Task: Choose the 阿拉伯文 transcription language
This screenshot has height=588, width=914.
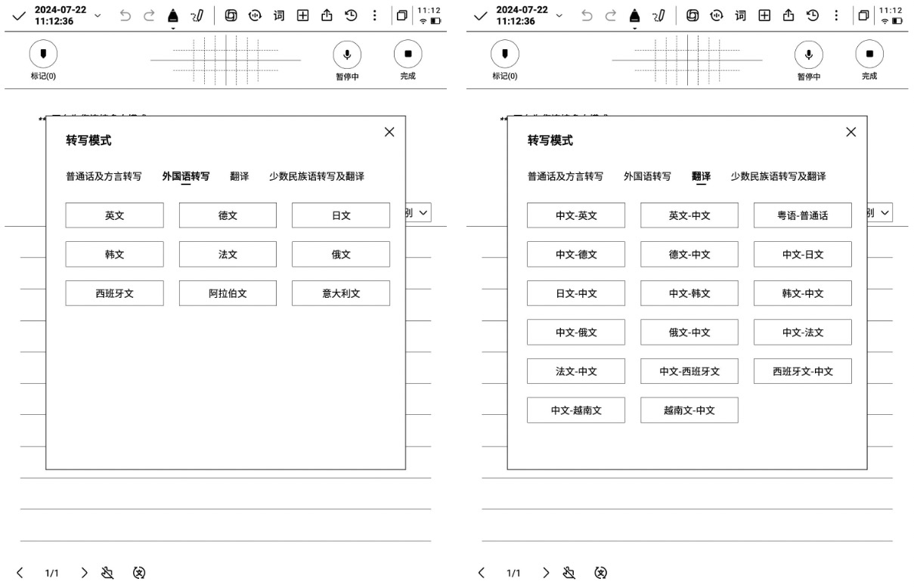Action: pos(228,293)
